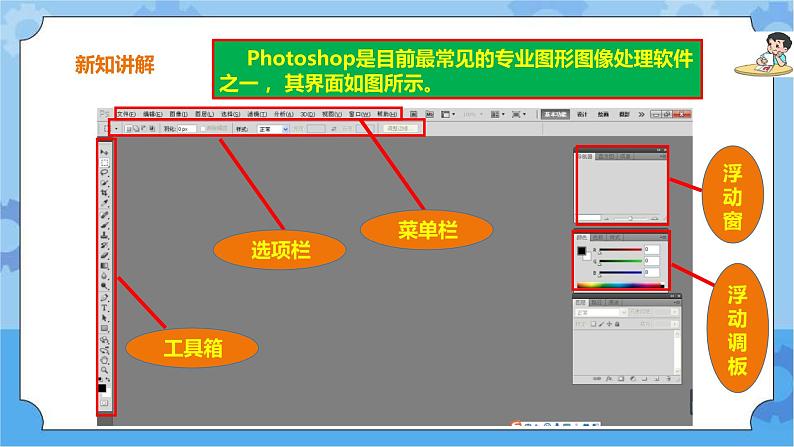Open the 选择(S) menu
This screenshot has height=447, width=794.
230,114
